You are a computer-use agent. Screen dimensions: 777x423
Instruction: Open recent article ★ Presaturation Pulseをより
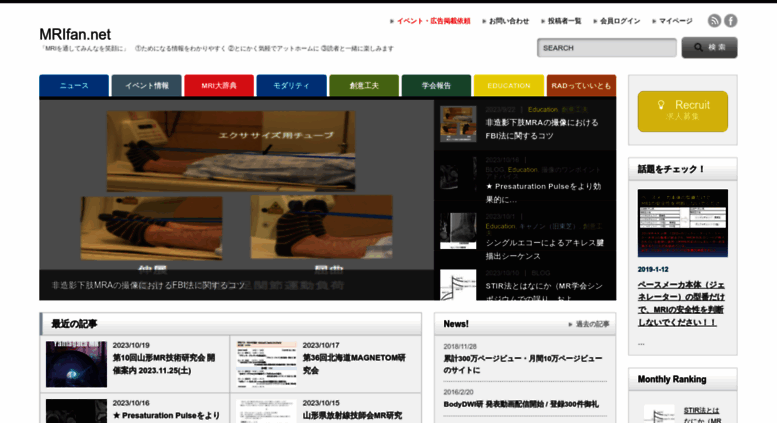pyautogui.click(x=166, y=416)
